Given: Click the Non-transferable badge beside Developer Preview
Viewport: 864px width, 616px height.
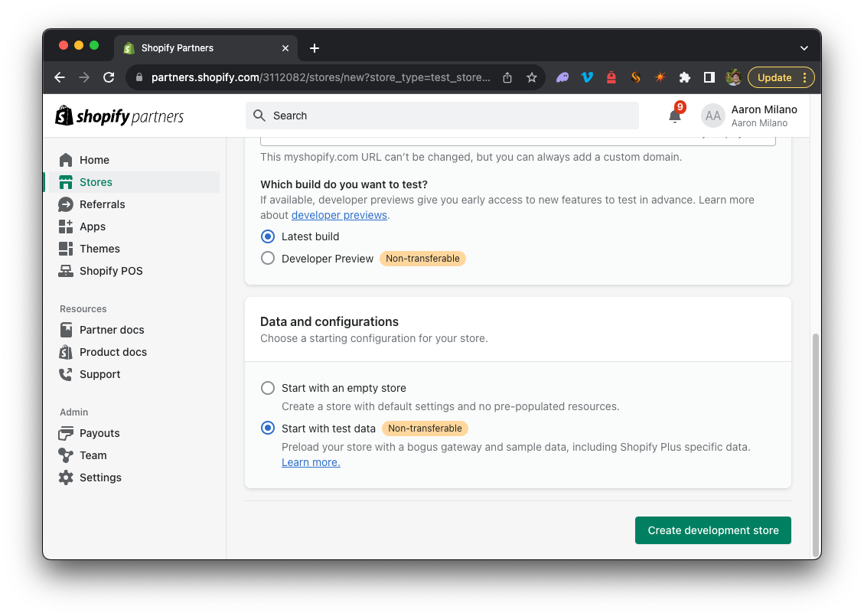Looking at the screenshot, I should 422,259.
